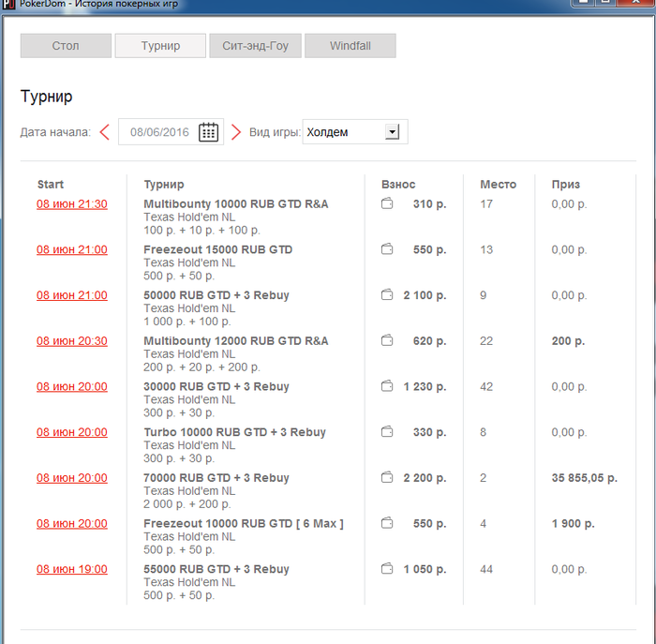656x644 pixels.
Task: Click the Место column header
Action: point(499,184)
